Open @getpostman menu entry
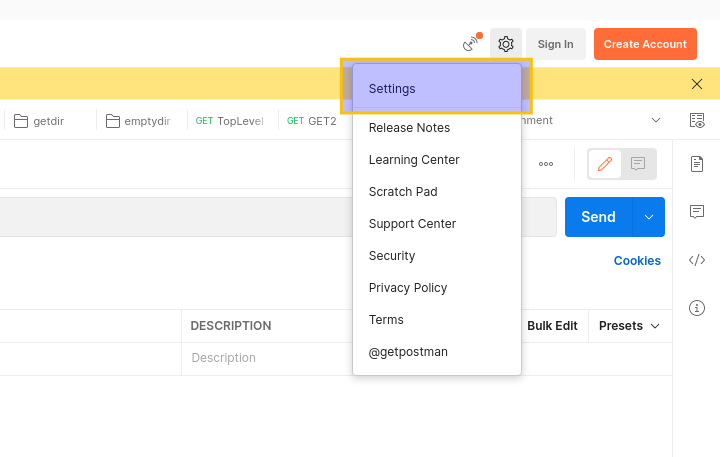Screen dimensions: 720x457 pyautogui.click(x=437, y=352)
